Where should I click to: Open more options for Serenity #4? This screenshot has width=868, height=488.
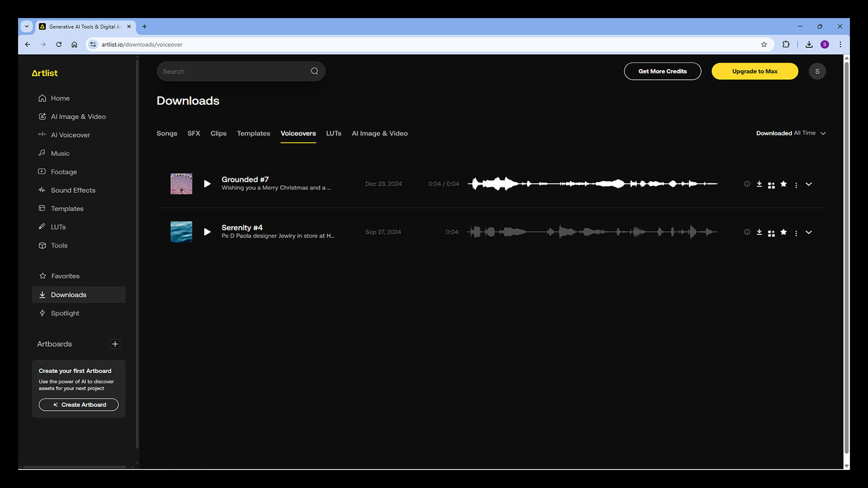[x=796, y=233]
